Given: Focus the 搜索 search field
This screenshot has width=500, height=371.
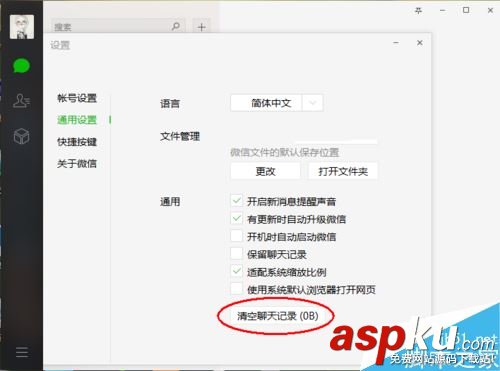Looking at the screenshot, I should pos(117,26).
